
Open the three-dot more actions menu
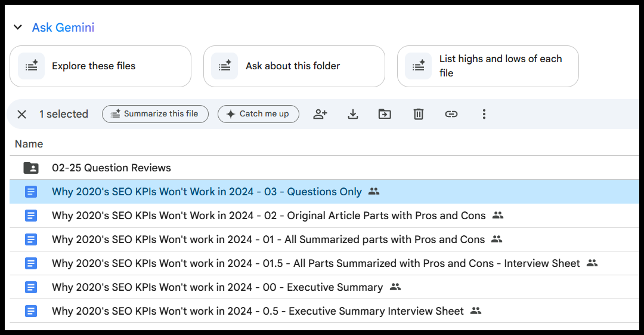pyautogui.click(x=484, y=114)
